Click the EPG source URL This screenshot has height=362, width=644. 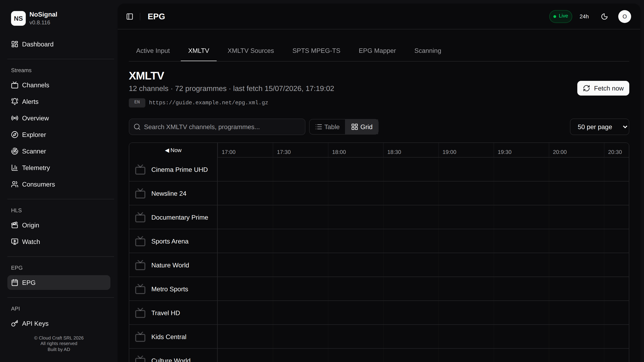[209, 103]
